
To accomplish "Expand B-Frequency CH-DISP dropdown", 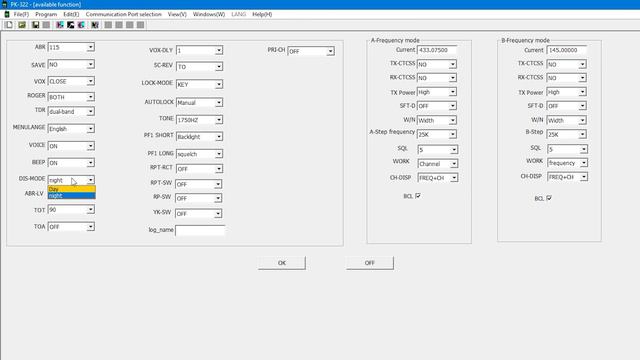I will coord(584,177).
